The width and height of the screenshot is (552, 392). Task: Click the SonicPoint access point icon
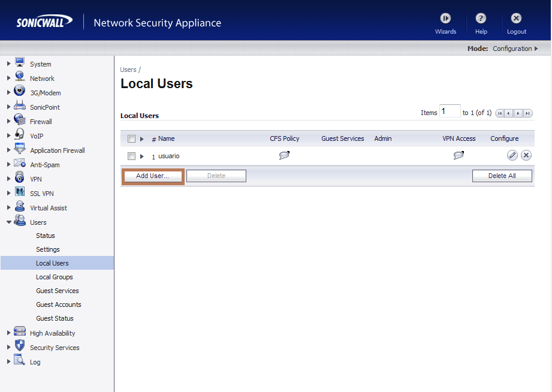(x=20, y=105)
